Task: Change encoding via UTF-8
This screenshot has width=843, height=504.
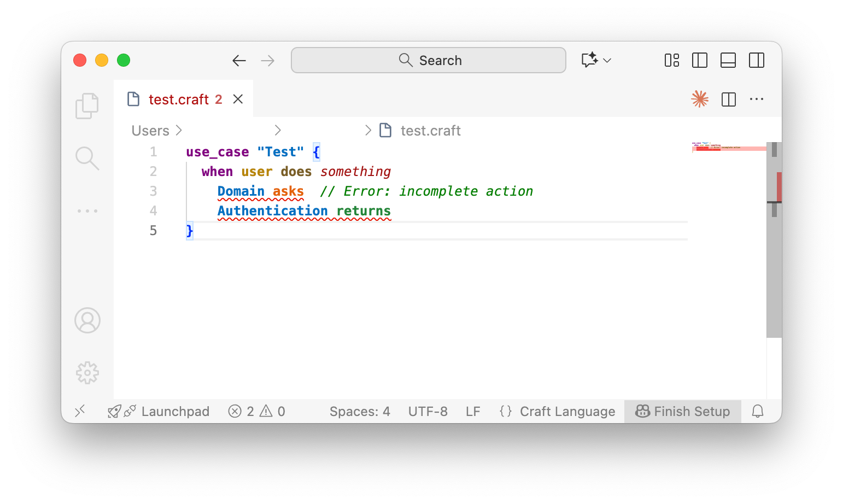Action: click(428, 411)
